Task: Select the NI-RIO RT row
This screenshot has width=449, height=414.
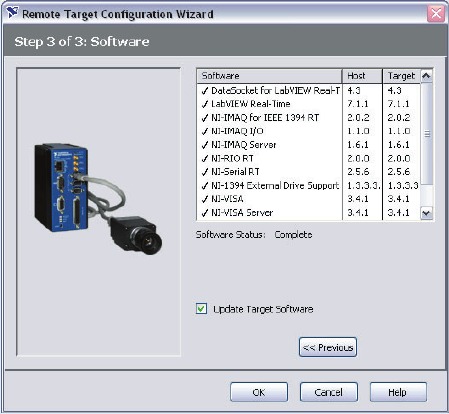Action: [309, 158]
